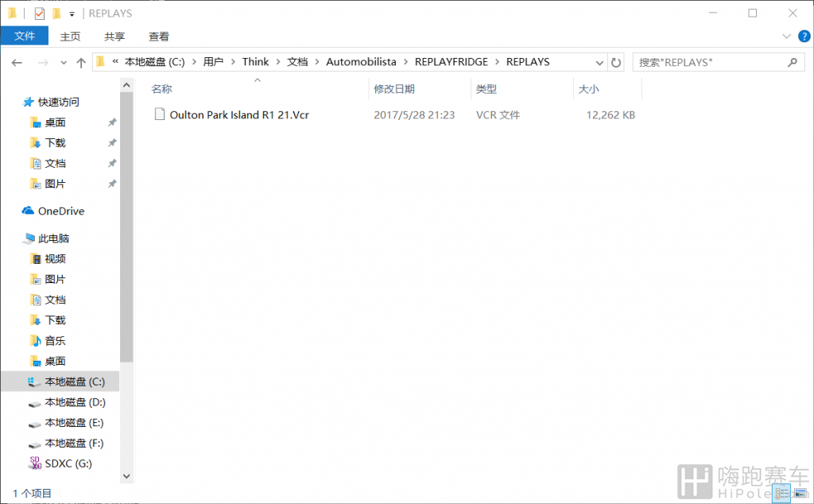Select REPLAYFRIDGE in address breadcrumb
Screen dimensions: 814x504
tap(452, 62)
